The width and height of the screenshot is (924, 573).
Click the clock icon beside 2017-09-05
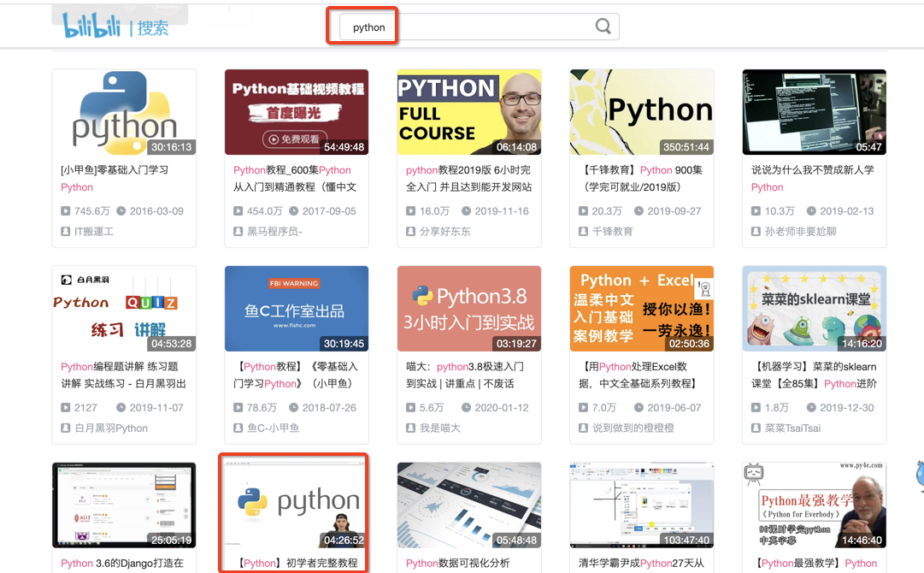point(293,211)
